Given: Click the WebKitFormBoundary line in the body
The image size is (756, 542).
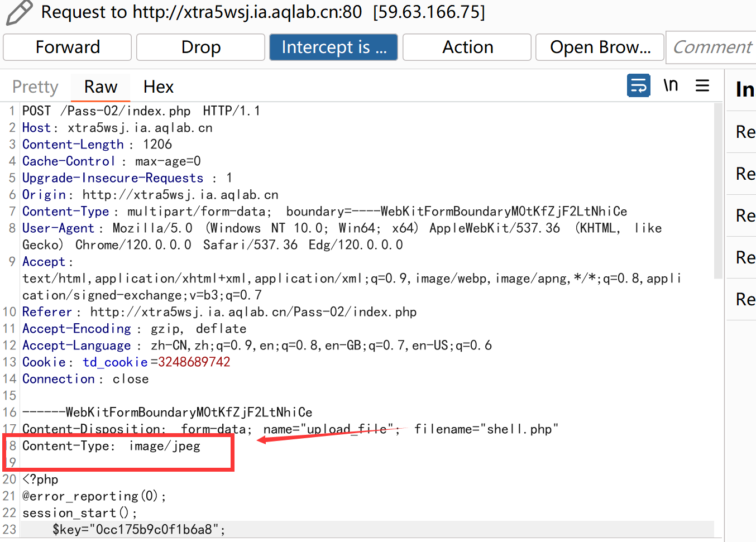Looking at the screenshot, I should pos(168,413).
